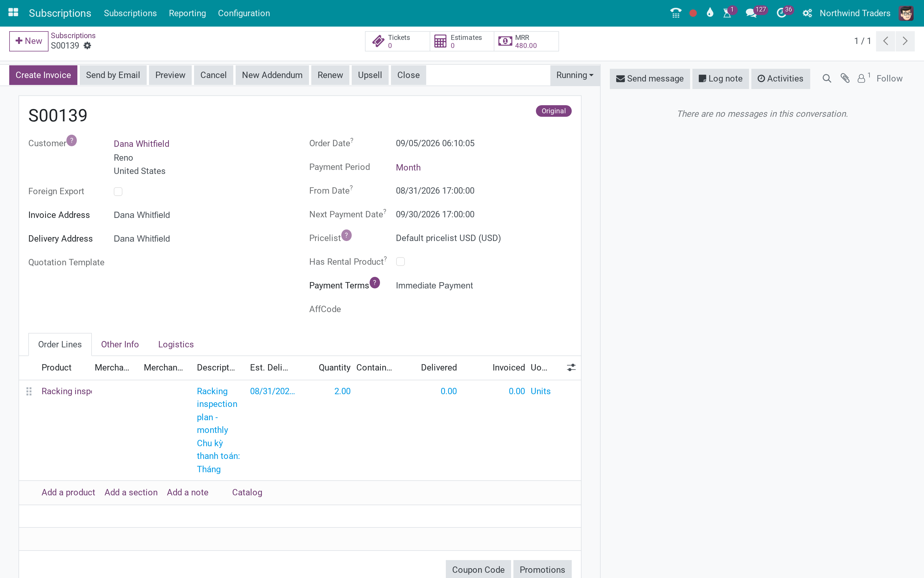Open customer Dana Whitfield link
Screen dimensions: 924x578
pos(141,144)
